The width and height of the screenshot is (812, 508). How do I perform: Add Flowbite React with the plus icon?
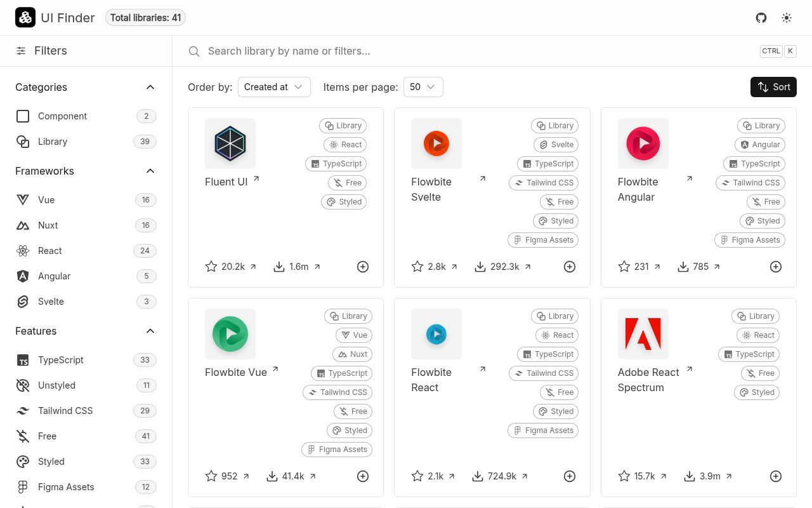(570, 476)
